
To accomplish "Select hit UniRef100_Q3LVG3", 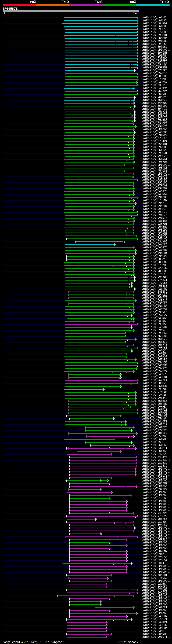I will (x=154, y=241).
